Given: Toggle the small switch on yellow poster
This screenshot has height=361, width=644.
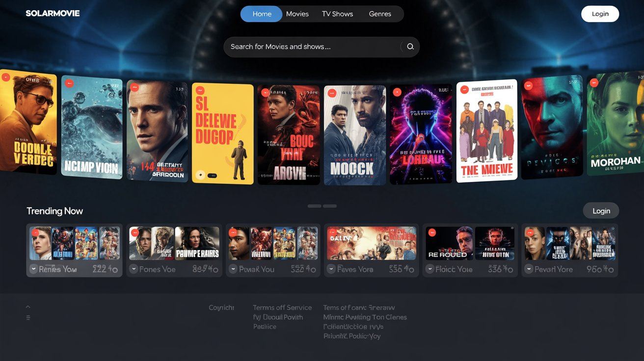Looking at the screenshot, I should point(212,175).
